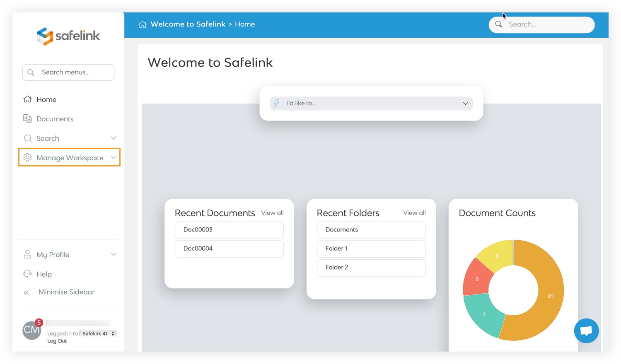Click the Log Out link
This screenshot has width=621, height=364.
pyautogui.click(x=57, y=341)
